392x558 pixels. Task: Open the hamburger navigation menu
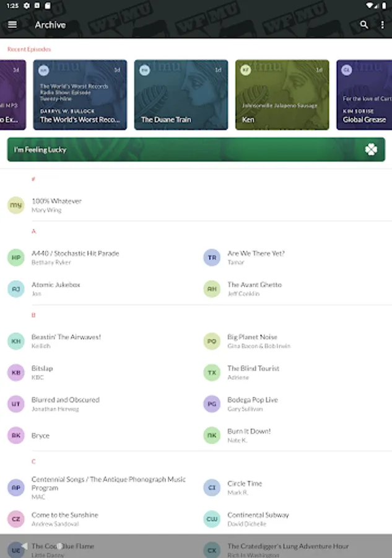(12, 25)
